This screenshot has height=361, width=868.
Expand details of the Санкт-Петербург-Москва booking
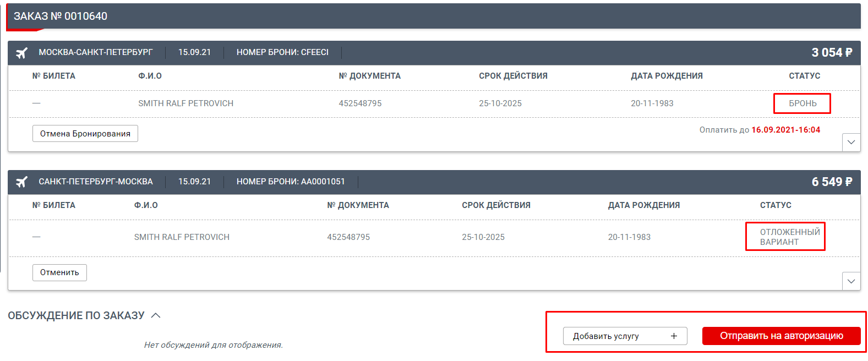851,281
